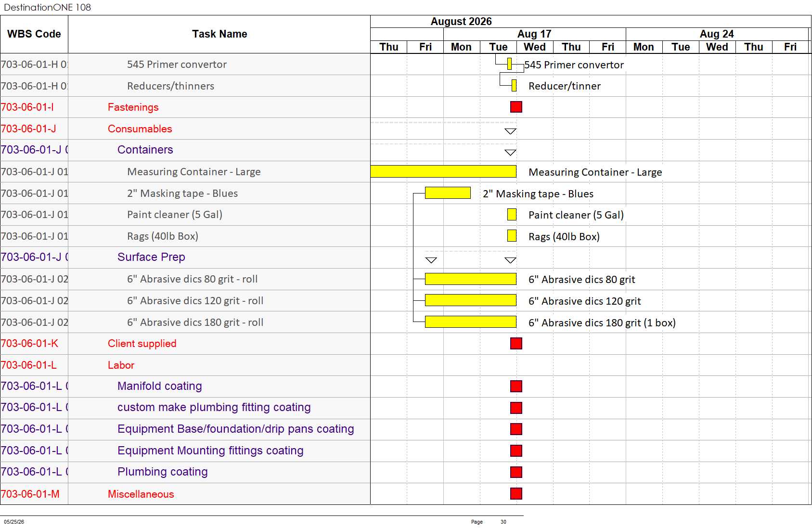Click the small yellow 545 Primer convertor bar

509,64
